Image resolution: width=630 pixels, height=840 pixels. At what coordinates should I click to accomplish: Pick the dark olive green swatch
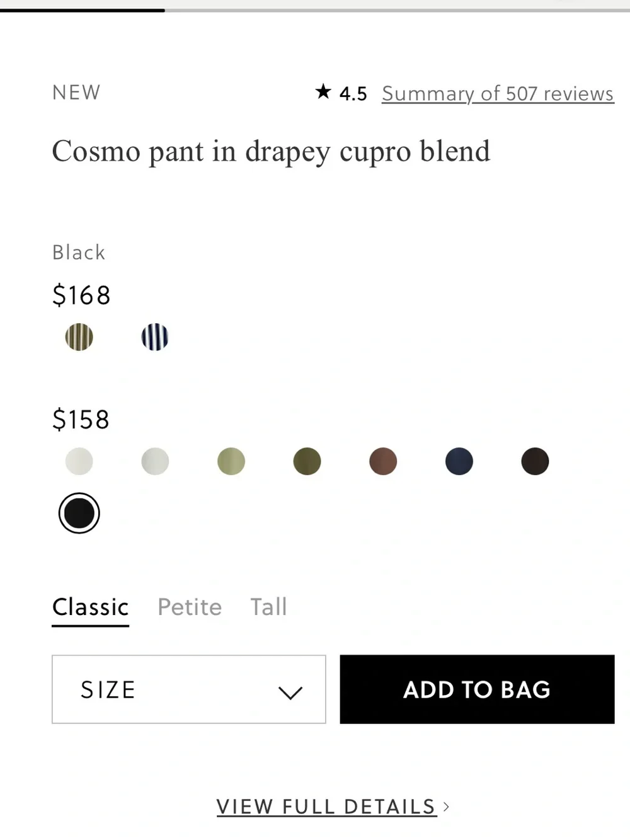click(x=307, y=461)
